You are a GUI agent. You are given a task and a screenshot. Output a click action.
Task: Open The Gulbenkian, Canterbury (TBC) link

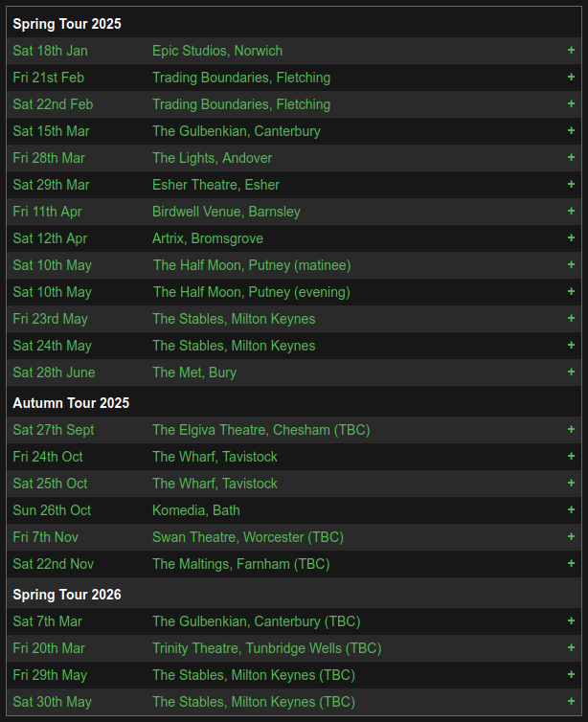point(257,621)
